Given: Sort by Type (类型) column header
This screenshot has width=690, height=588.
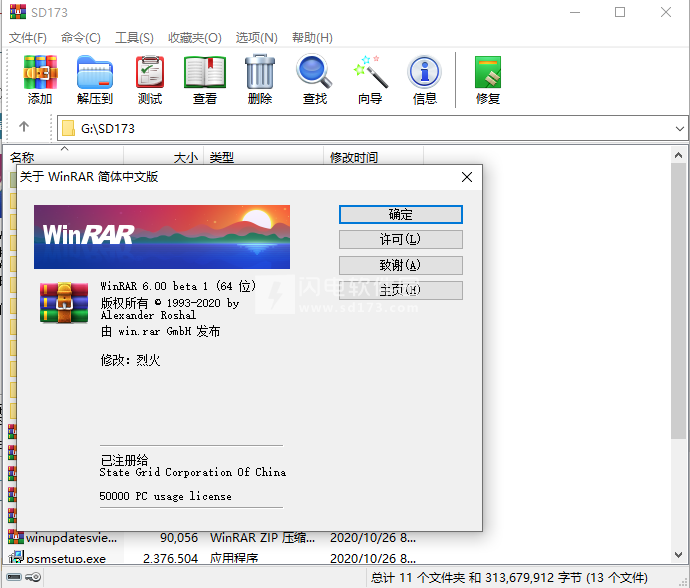Looking at the screenshot, I should [x=263, y=156].
